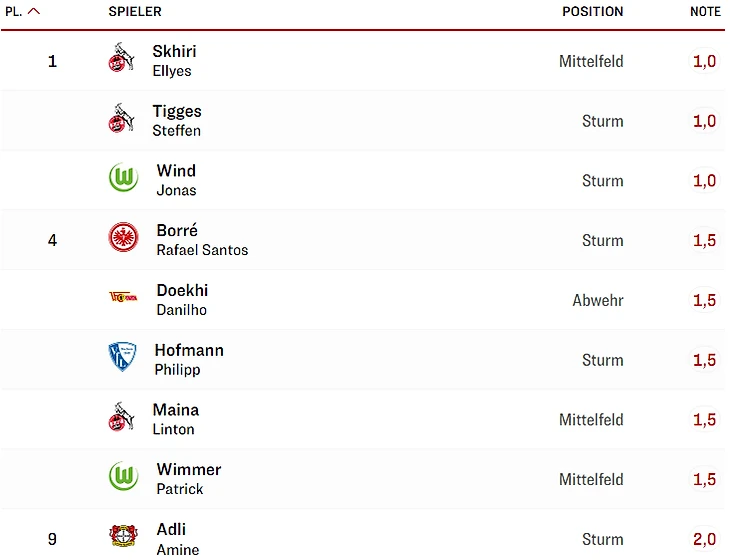Image resolution: width=730 pixels, height=560 pixels.
Task: Click the VfL Bochum logo beside Hofmann
Action: click(x=122, y=357)
